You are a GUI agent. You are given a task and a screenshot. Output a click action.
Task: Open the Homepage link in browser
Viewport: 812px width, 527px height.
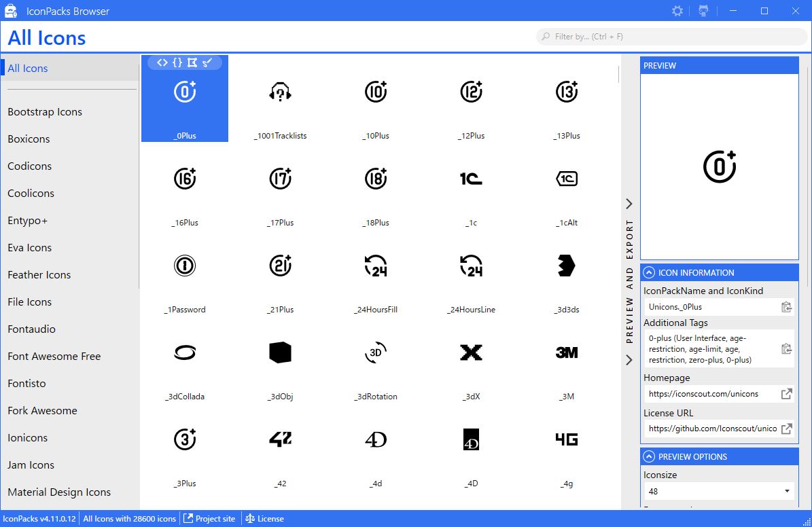tap(786, 394)
